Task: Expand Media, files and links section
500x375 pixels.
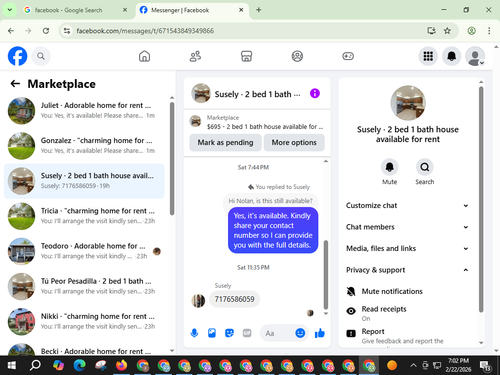Action: [407, 248]
